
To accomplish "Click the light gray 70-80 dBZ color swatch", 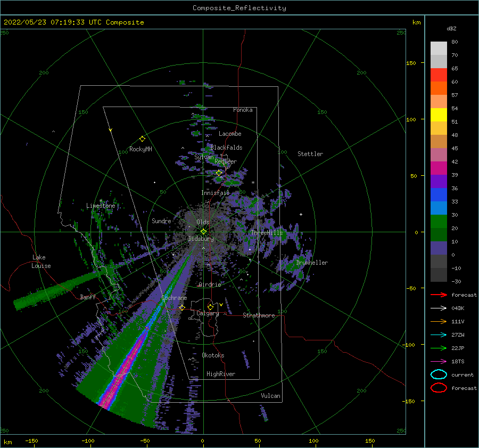I will (439, 48).
